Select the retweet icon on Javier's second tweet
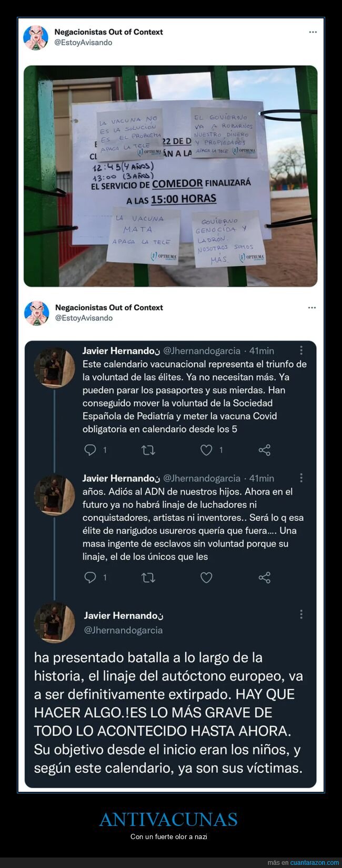The width and height of the screenshot is (342, 868). (x=149, y=577)
